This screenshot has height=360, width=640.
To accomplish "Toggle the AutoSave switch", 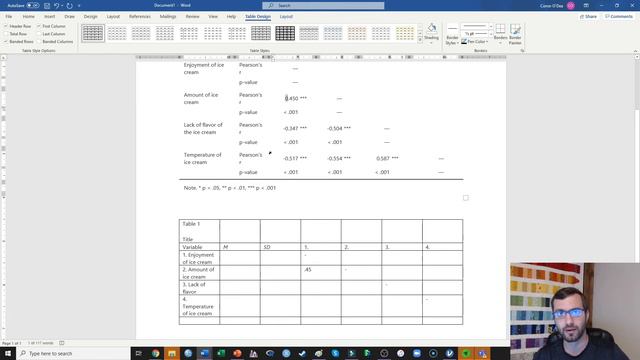I will (33, 6).
